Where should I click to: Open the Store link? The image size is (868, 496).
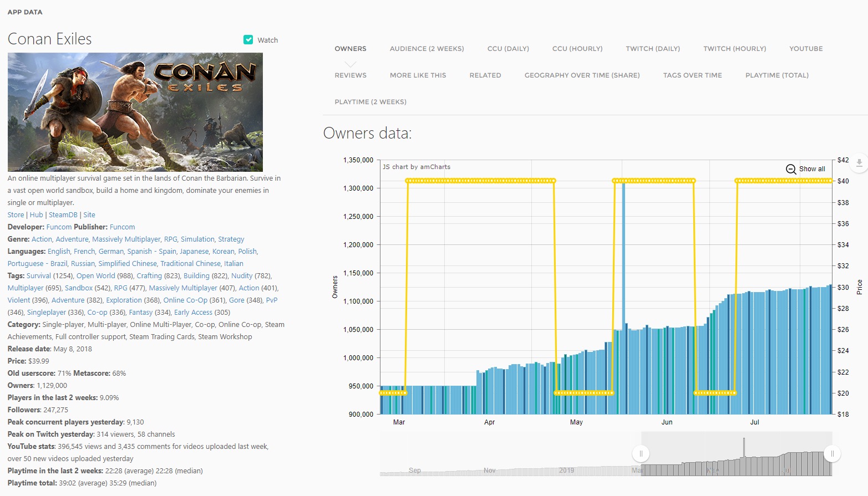tap(16, 215)
